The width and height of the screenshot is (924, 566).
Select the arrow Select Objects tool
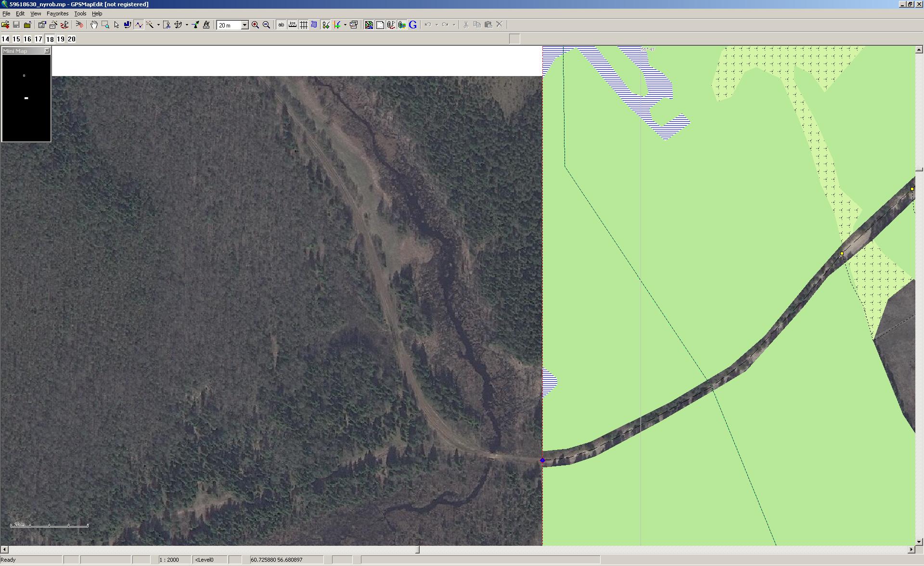(x=116, y=25)
